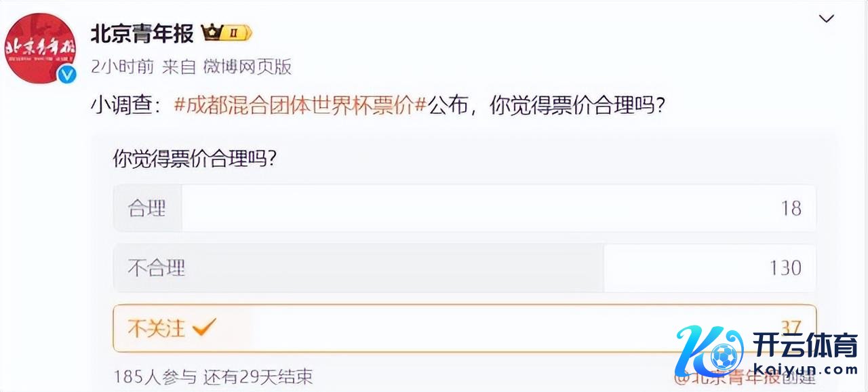Click the orange checkmark beside 不关注
Image resolution: width=868 pixels, height=392 pixels.
(x=203, y=328)
